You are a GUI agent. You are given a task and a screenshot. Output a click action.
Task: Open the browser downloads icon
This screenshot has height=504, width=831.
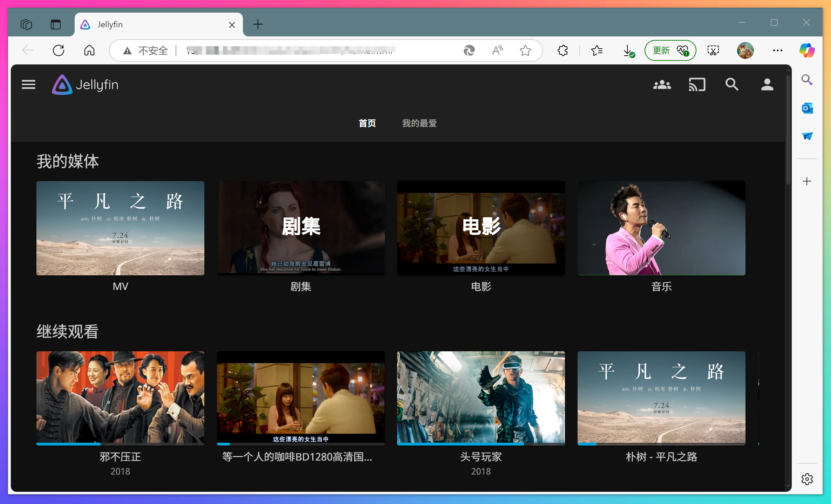[x=628, y=50]
